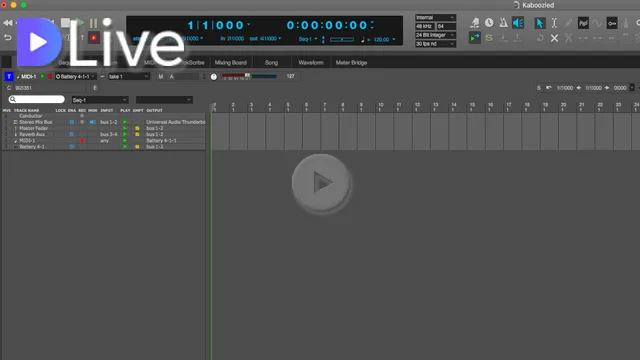Disarm the red record button on MIDI-1 track
This screenshot has height=360, width=640.
click(82, 140)
